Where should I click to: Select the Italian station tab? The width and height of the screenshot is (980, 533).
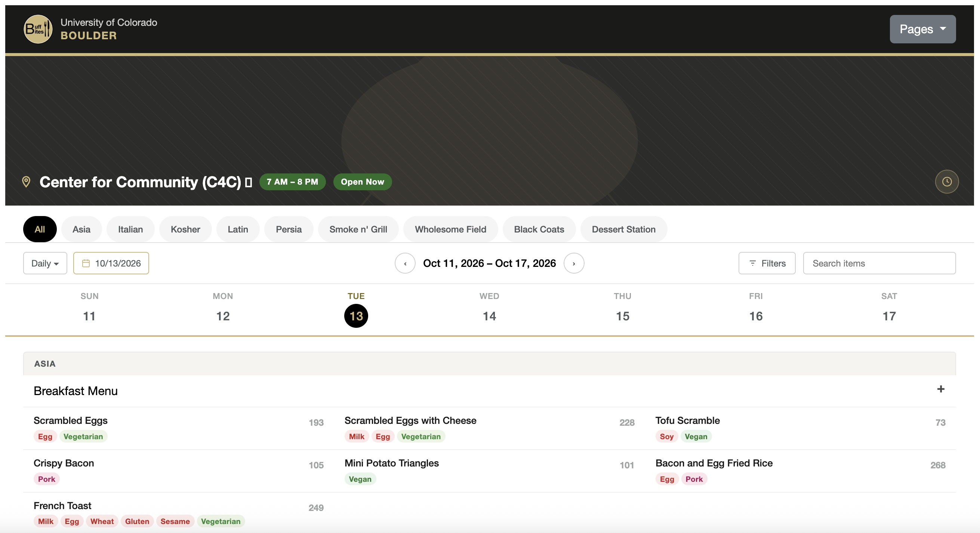pyautogui.click(x=130, y=229)
